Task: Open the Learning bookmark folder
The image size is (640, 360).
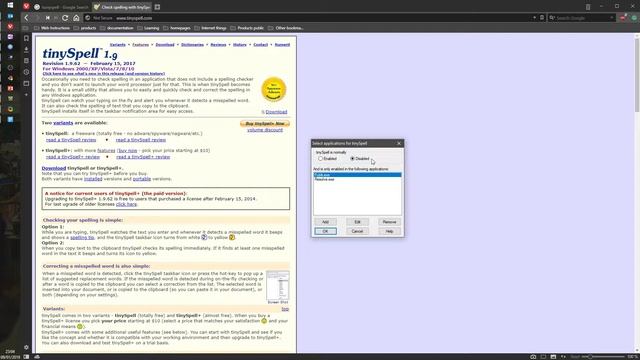Action: coord(148,28)
